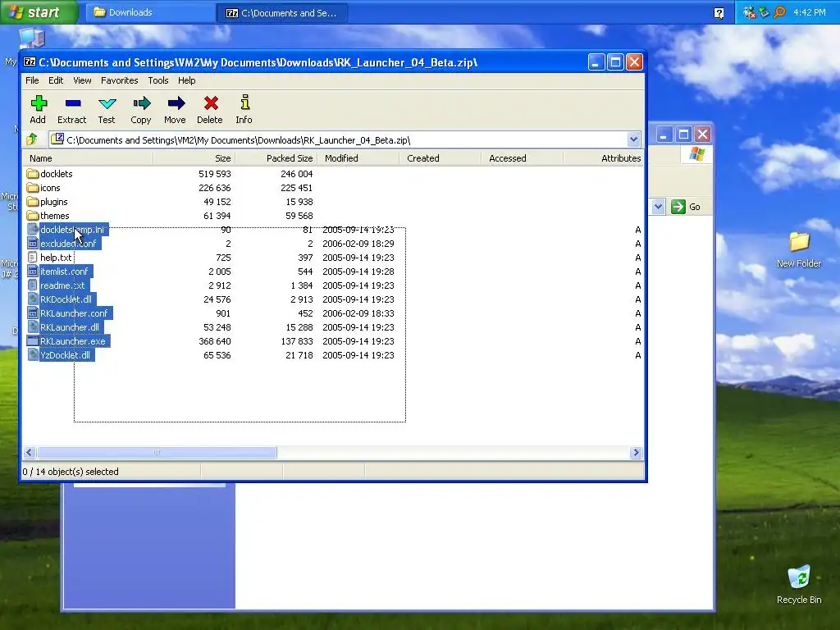Viewport: 840px width, 630px height.
Task: Sort by Modified column header
Action: [x=358, y=158]
